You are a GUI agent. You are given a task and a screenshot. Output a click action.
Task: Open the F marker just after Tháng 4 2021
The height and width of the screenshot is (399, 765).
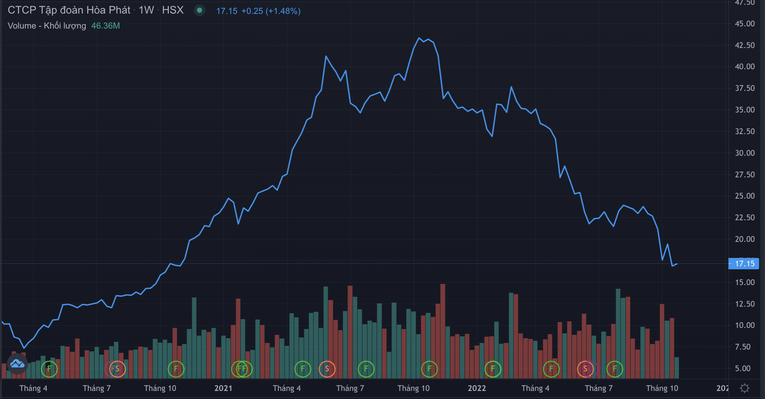(x=302, y=369)
